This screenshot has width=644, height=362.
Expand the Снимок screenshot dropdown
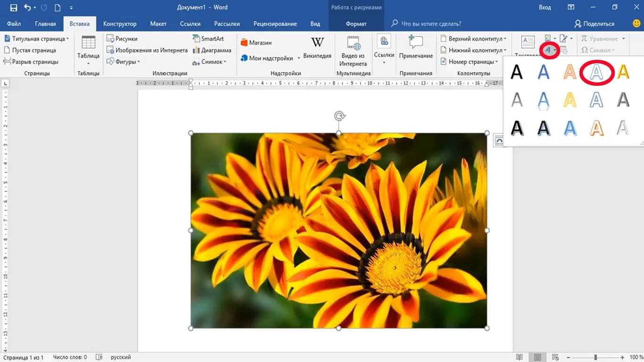(x=209, y=62)
